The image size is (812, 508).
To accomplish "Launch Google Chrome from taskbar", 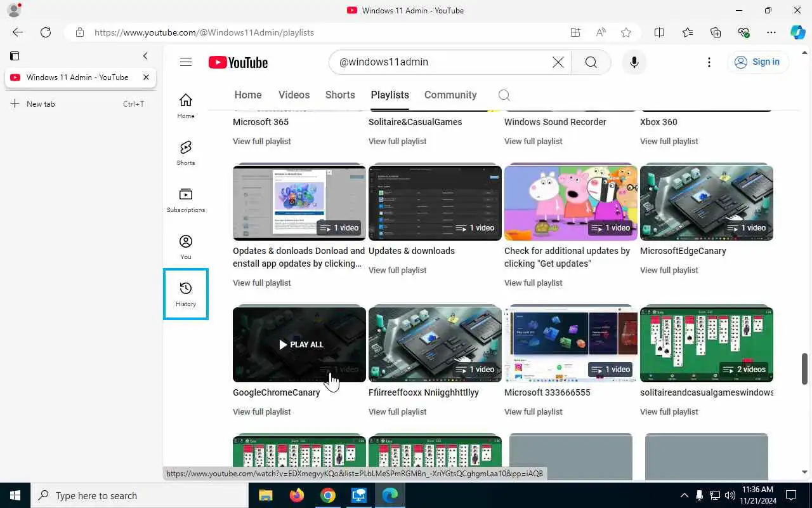I will (327, 495).
